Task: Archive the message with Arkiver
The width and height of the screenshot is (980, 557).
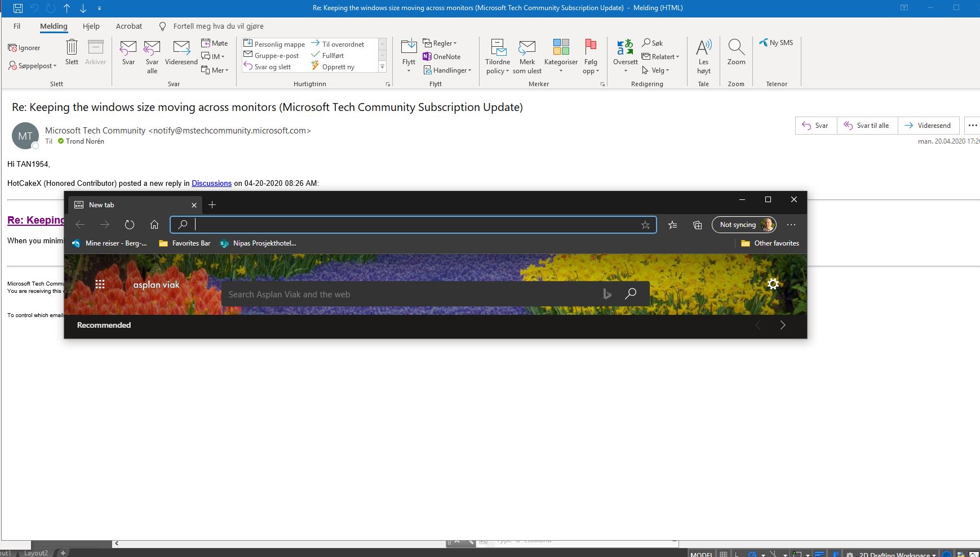Action: [x=95, y=52]
